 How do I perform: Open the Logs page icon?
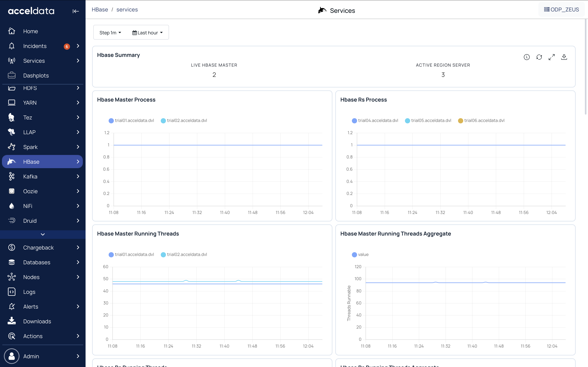tap(12, 292)
